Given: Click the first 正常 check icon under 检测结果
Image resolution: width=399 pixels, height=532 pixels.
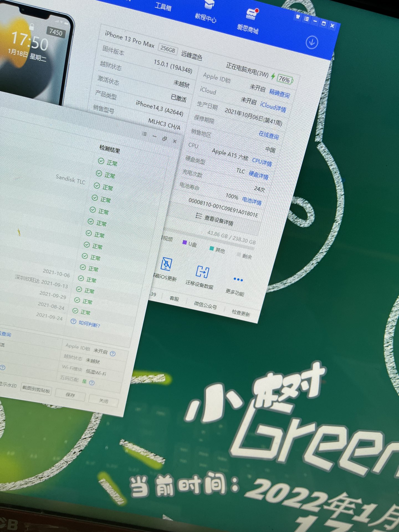Looking at the screenshot, I should click(x=101, y=161).
